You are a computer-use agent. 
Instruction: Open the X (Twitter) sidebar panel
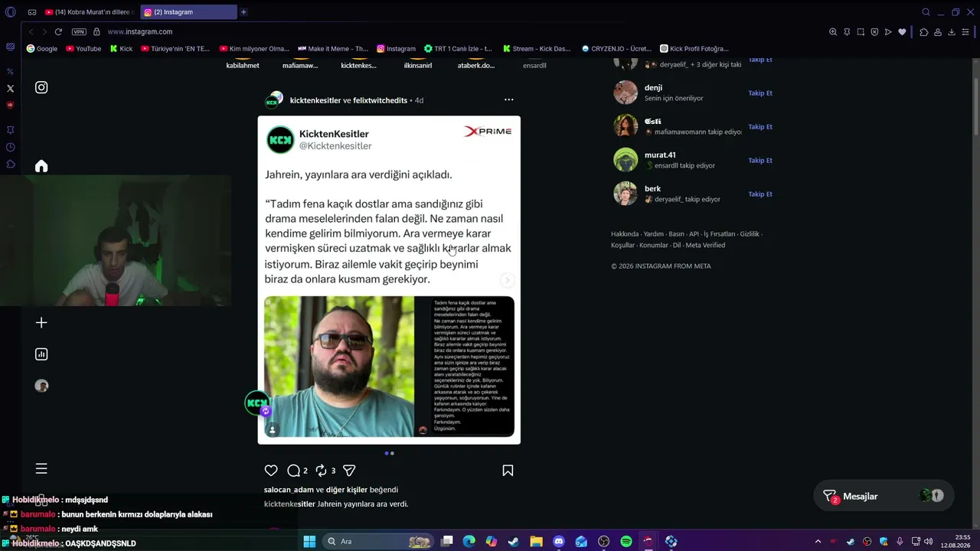[10, 88]
